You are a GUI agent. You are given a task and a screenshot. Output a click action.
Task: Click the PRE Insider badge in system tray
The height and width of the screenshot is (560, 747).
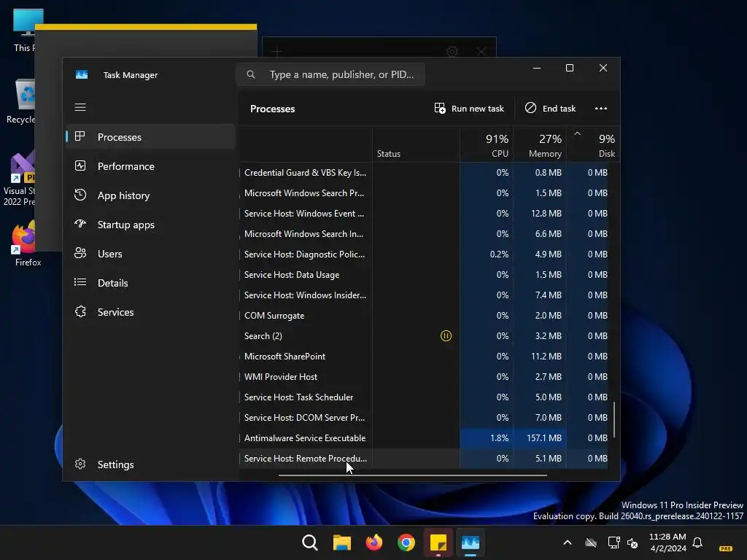tap(726, 548)
